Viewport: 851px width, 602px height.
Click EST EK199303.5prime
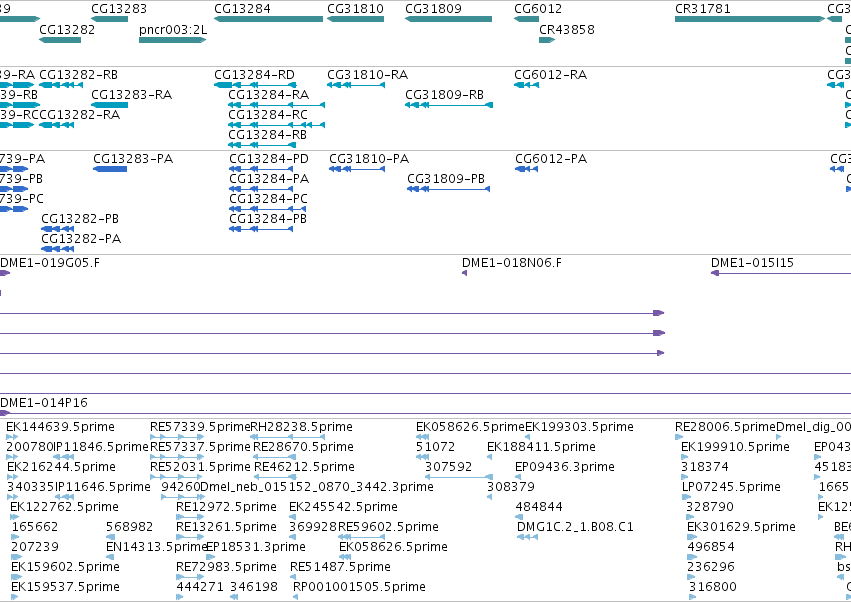528,436
